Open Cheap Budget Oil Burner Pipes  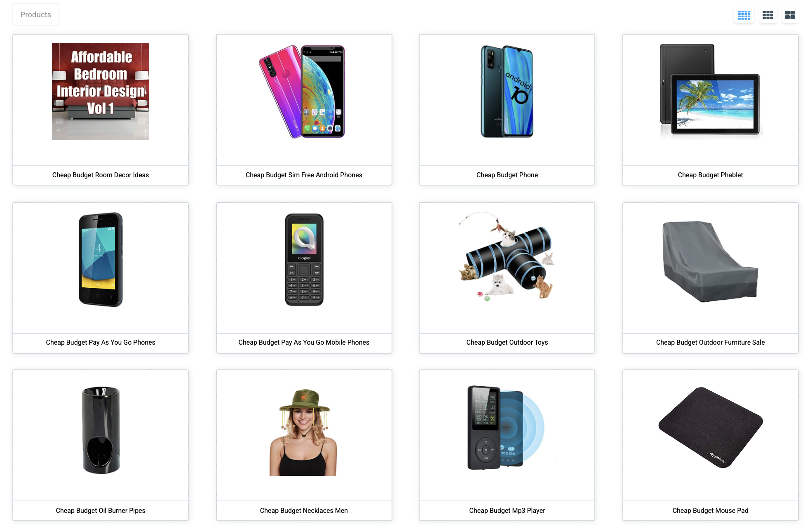(101, 510)
